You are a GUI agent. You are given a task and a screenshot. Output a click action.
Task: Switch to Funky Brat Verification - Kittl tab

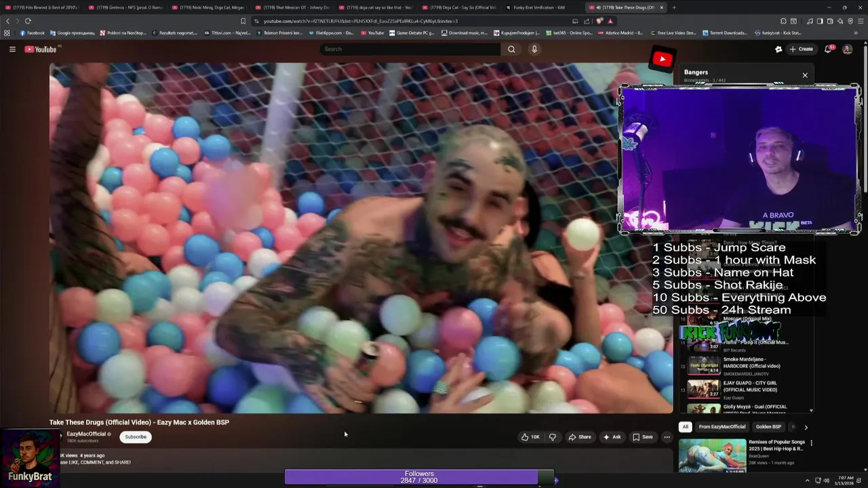541,7
